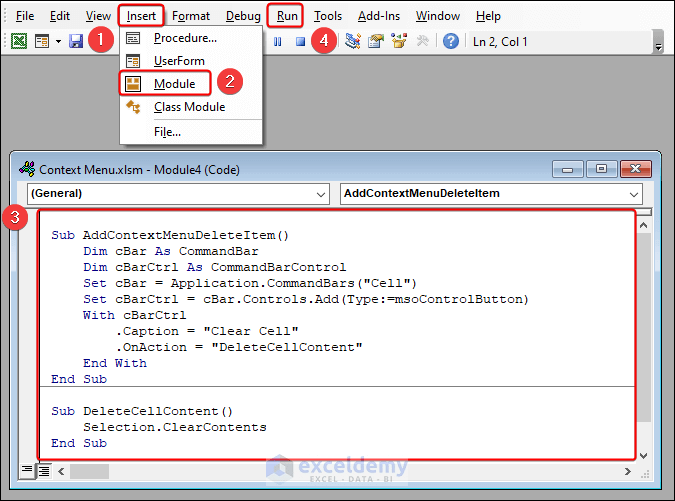Expand the (General) object dropdown
Screen dimensions: 675x501
320,194
